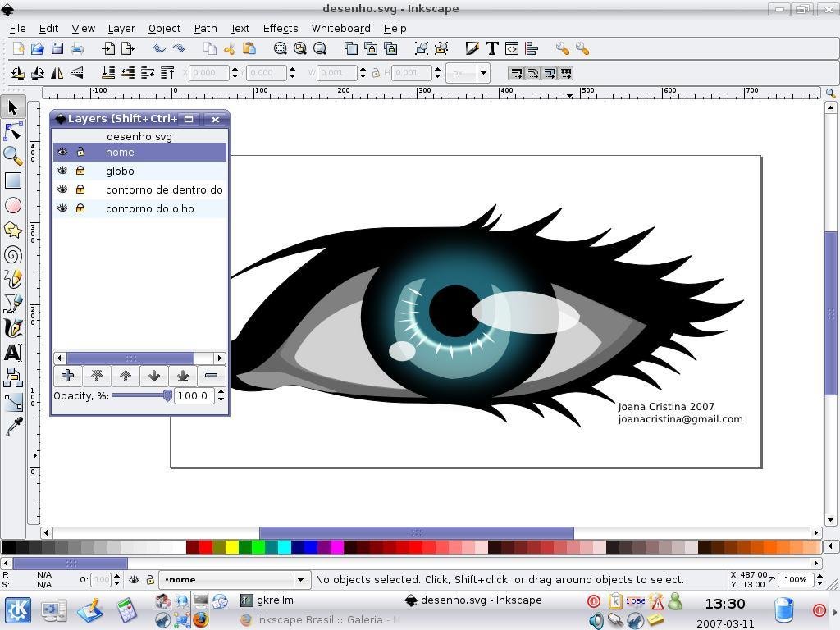Viewport: 840px width, 630px height.
Task: Adjust height H stepper
Action: tap(437, 73)
